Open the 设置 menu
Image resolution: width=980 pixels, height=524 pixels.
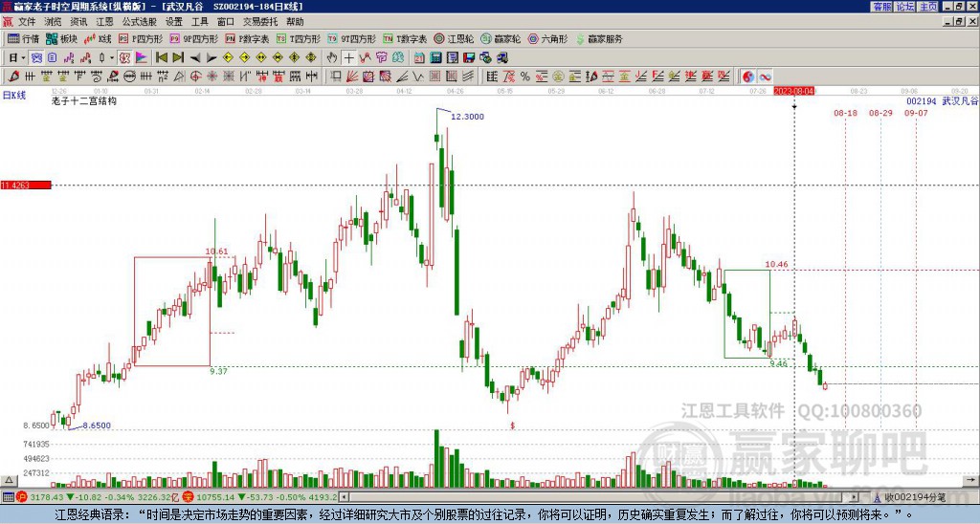[174, 22]
